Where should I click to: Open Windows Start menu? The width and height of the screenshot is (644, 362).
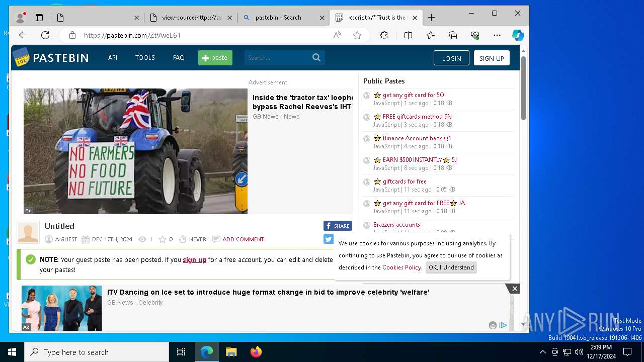[12, 352]
